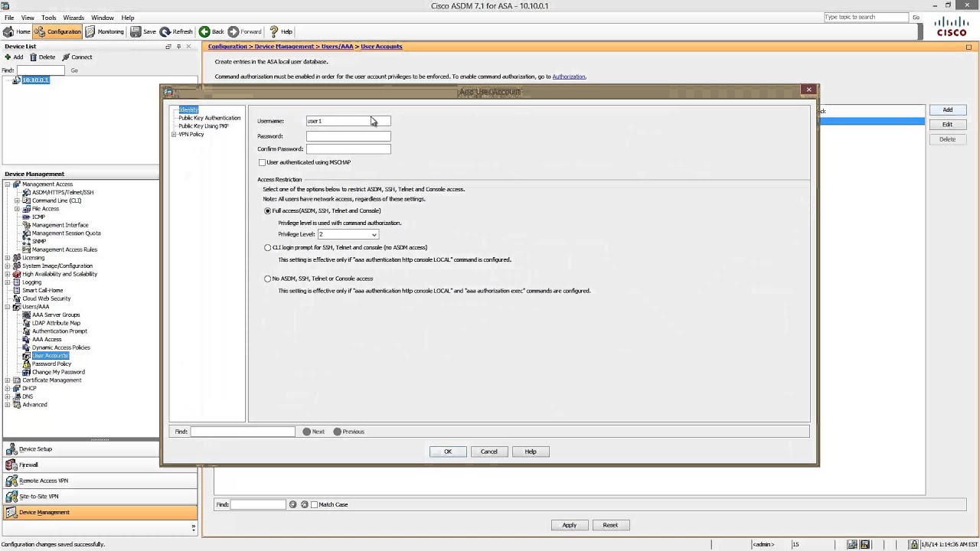Open the Tools menu

[x=48, y=17]
